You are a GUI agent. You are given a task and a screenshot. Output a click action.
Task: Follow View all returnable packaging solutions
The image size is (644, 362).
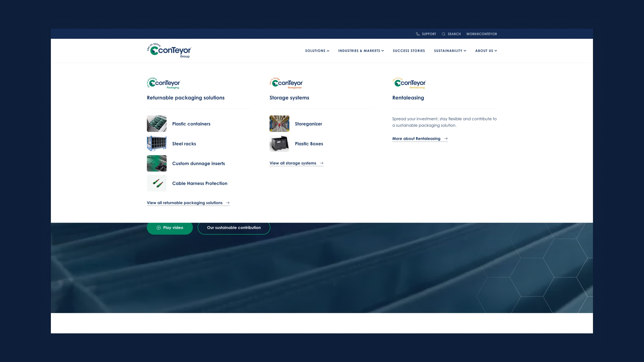[188, 203]
